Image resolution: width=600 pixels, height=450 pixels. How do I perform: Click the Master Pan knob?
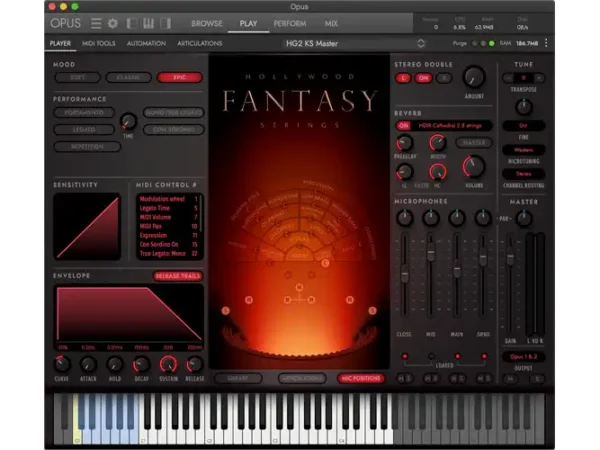tap(524, 218)
